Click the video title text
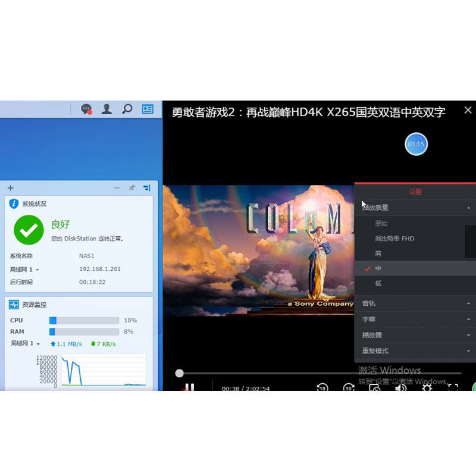This screenshot has height=476, width=476. pos(308,112)
